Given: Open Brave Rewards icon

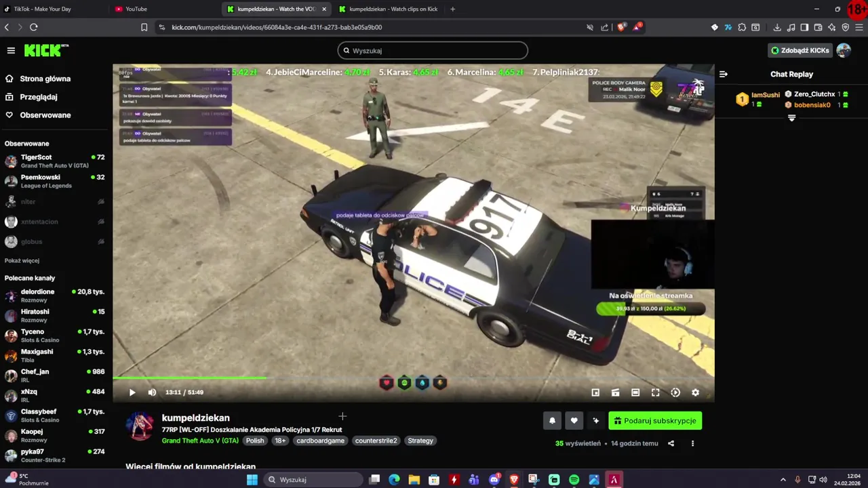Looking at the screenshot, I should pyautogui.click(x=637, y=27).
